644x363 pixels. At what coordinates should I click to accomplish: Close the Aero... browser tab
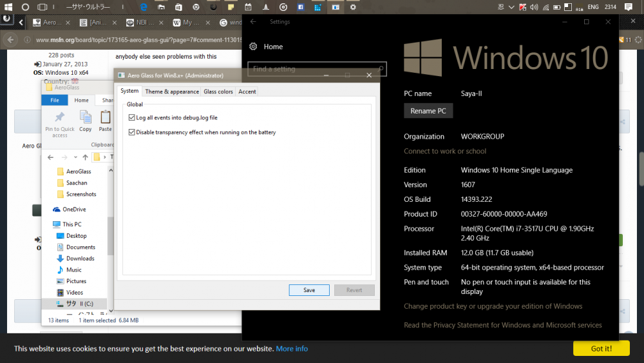(68, 23)
